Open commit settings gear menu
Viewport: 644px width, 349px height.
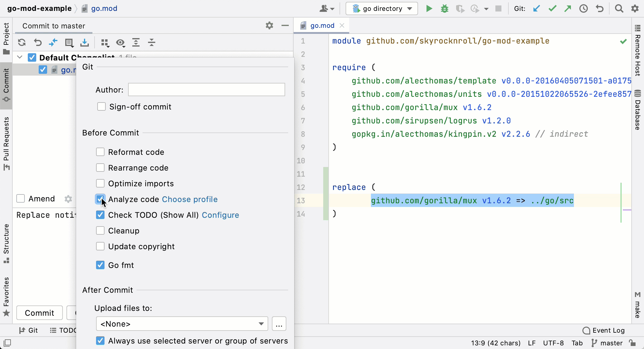click(269, 25)
